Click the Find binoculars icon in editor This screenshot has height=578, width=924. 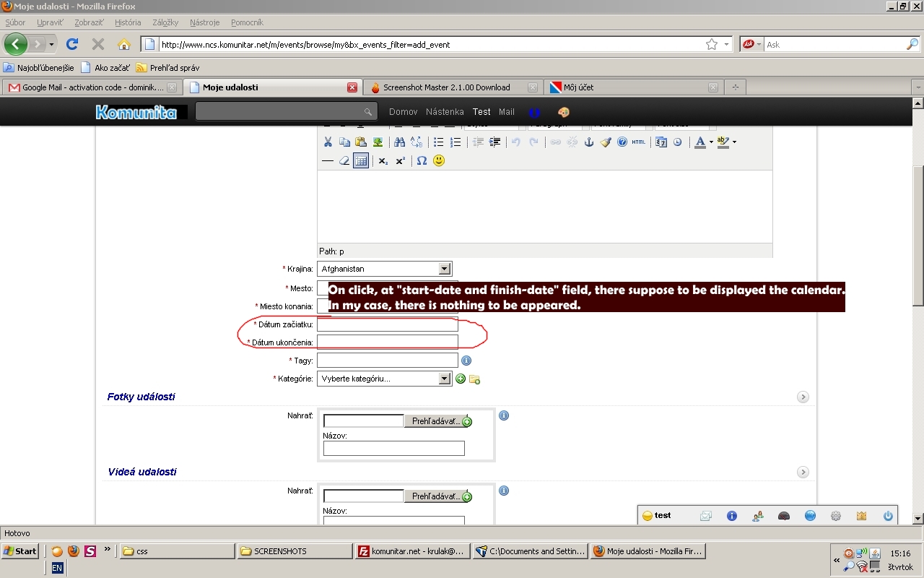tap(399, 142)
